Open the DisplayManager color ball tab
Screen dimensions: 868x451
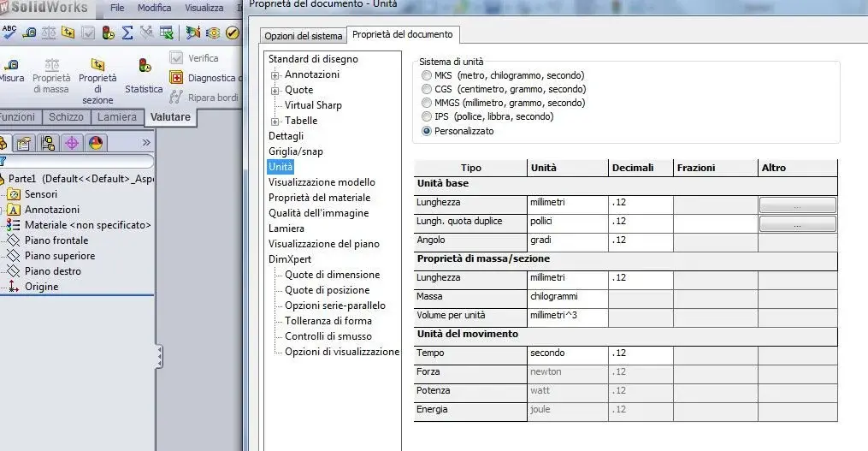[96, 144]
